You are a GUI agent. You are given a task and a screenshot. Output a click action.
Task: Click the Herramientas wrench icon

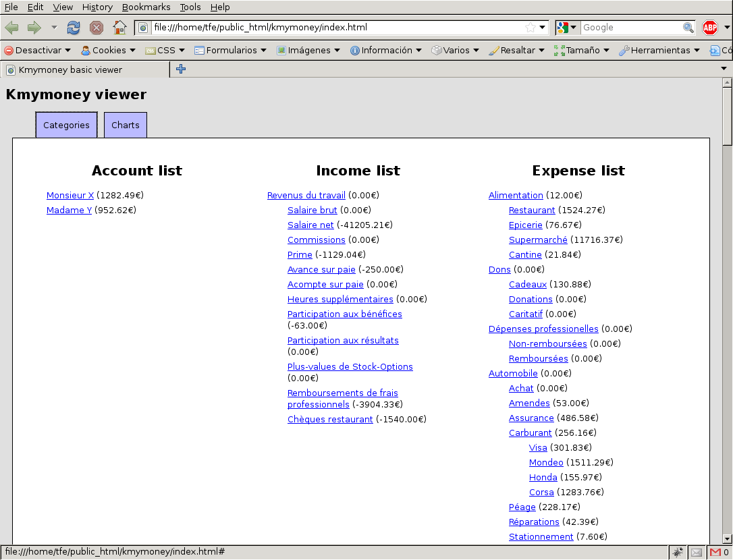pyautogui.click(x=624, y=51)
